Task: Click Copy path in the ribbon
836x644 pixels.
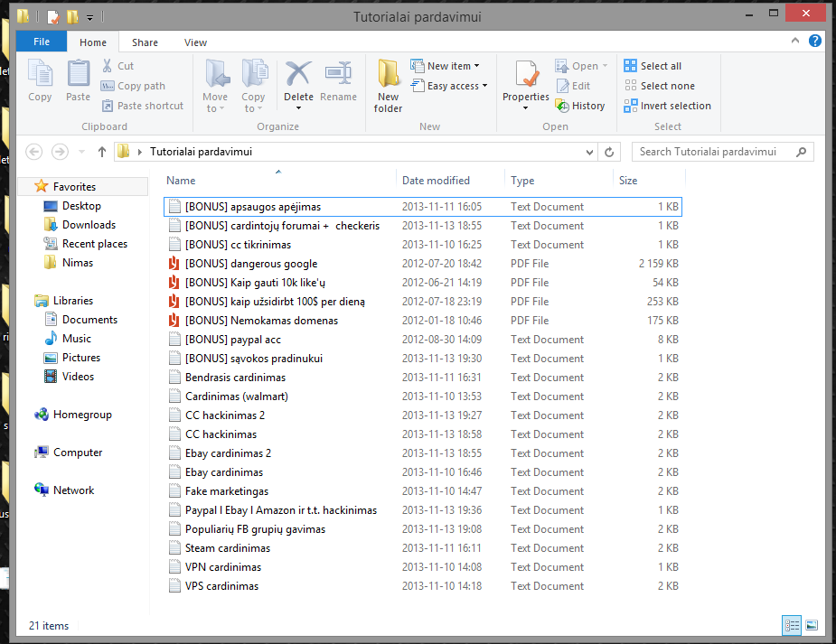Action: click(133, 86)
